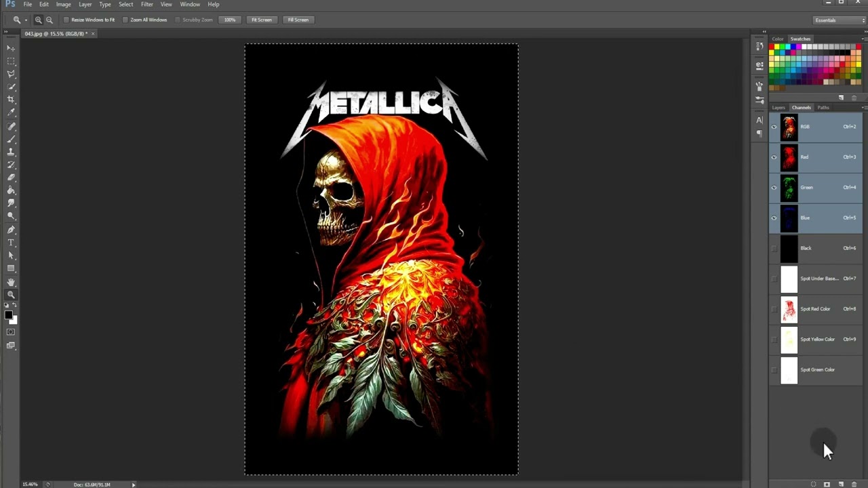Open the Essentials workspace dropdown
The image size is (868, 488).
839,20
